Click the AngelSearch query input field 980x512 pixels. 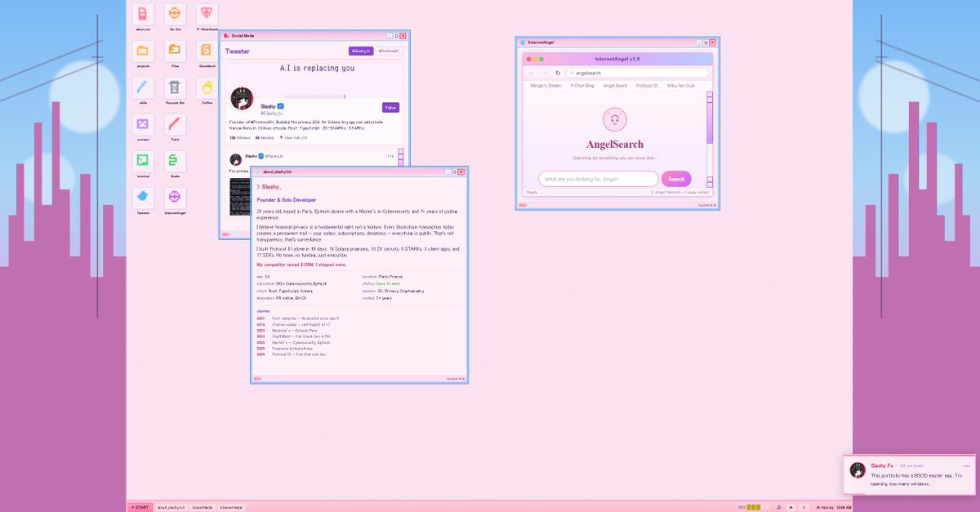599,179
